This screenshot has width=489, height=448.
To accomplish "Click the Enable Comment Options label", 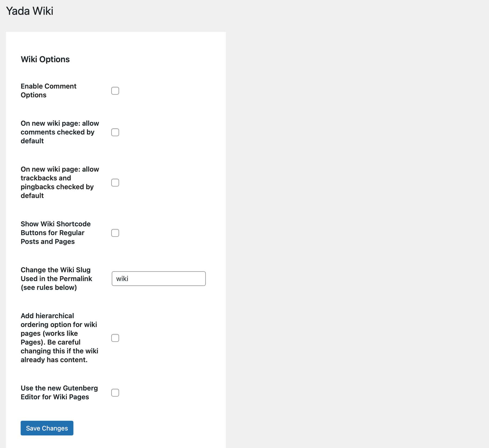I will click(48, 90).
